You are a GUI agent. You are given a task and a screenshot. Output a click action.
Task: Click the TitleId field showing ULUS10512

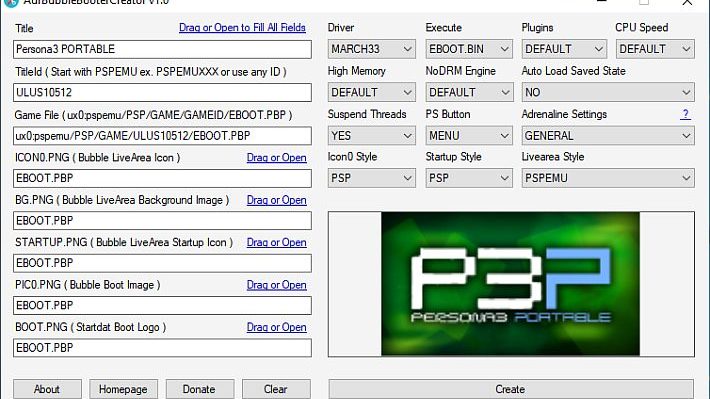tap(162, 92)
